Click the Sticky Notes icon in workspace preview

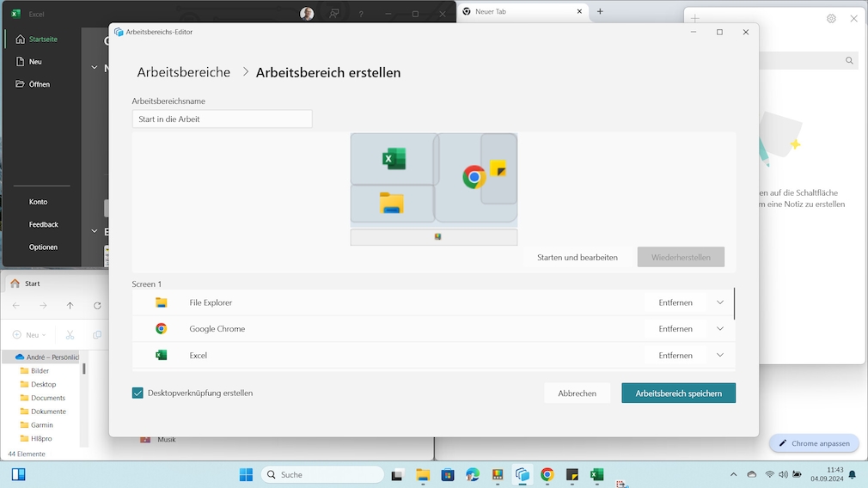click(498, 168)
